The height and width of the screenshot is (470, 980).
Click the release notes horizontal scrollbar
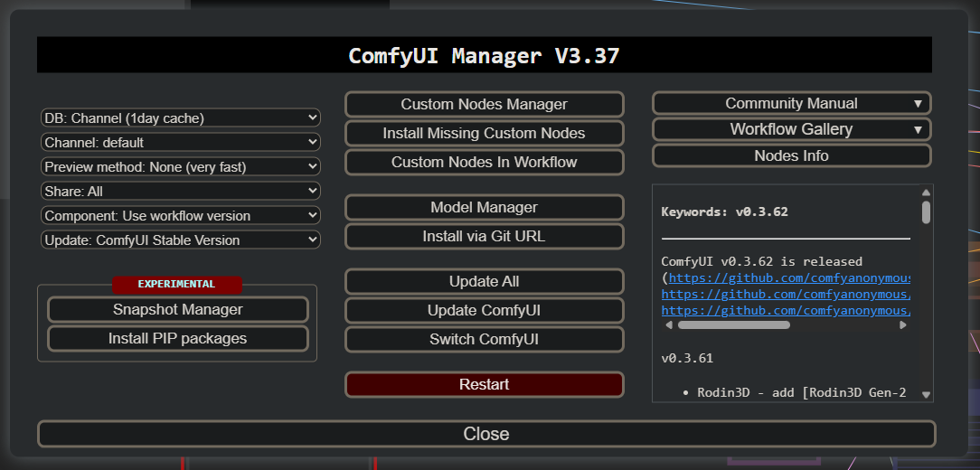733,324
